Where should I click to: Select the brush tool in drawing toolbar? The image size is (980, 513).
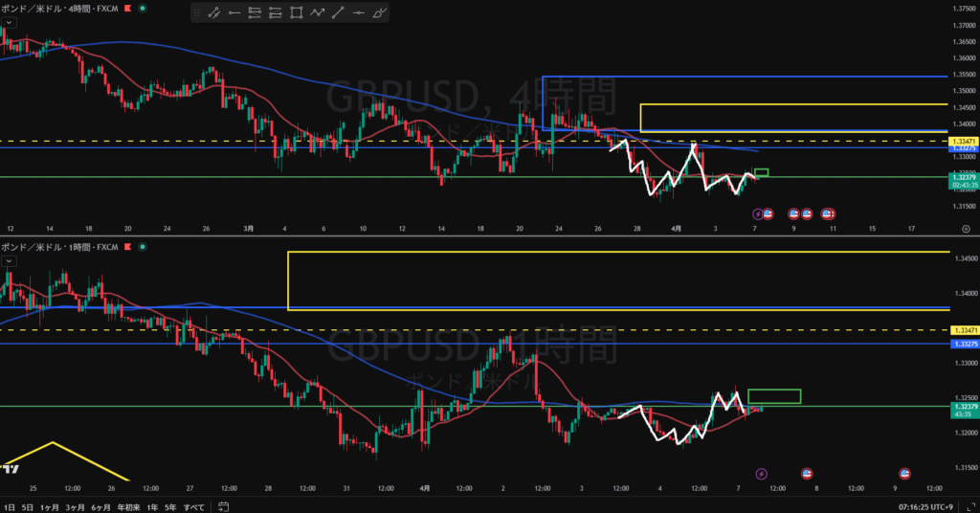(x=379, y=12)
